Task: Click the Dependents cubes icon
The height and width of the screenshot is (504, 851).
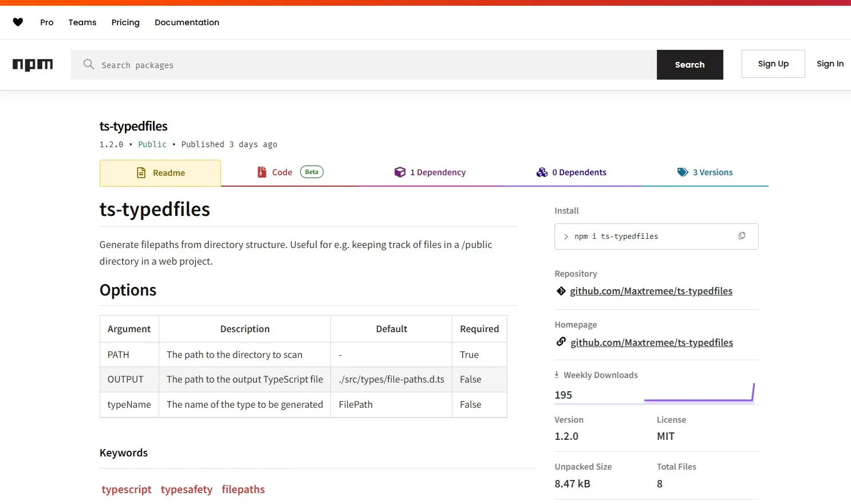Action: coord(542,172)
